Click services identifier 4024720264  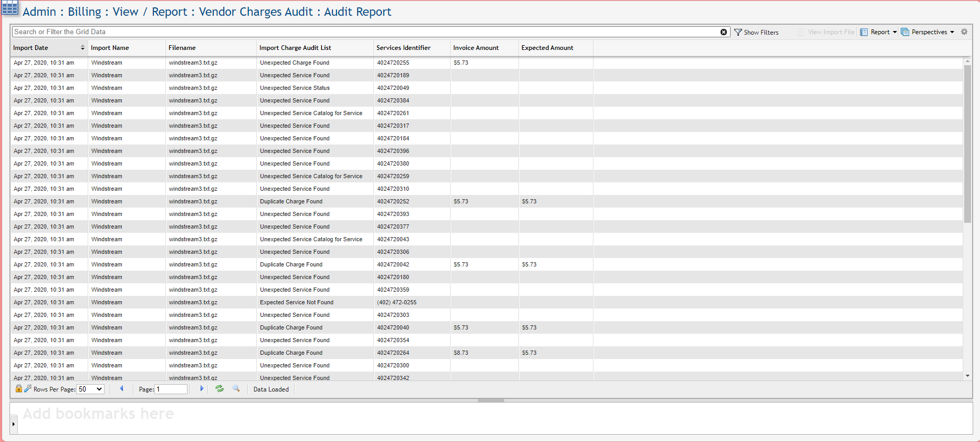point(393,353)
